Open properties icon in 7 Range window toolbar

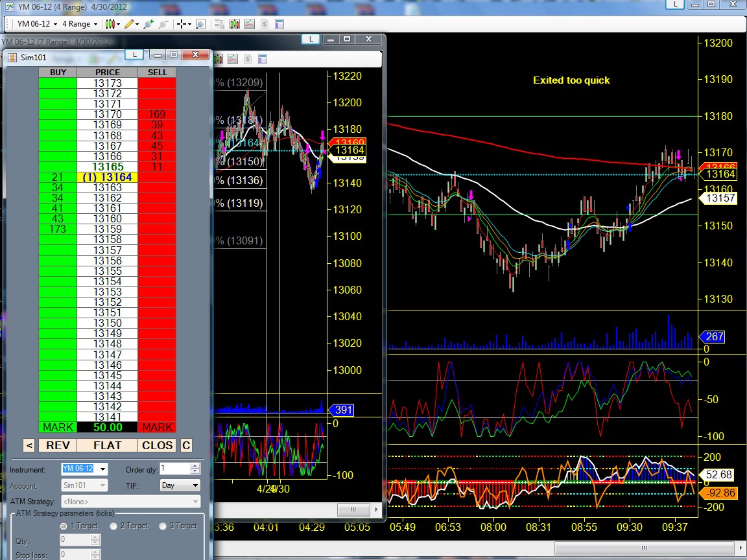point(262,59)
